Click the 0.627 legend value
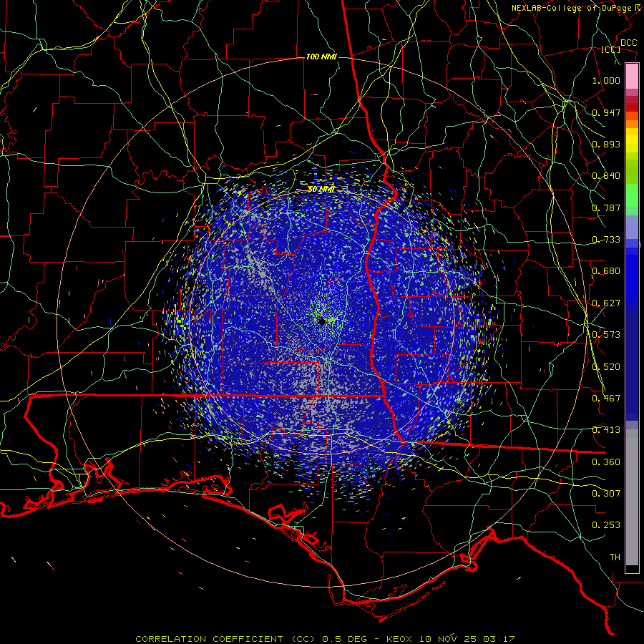 click(606, 303)
